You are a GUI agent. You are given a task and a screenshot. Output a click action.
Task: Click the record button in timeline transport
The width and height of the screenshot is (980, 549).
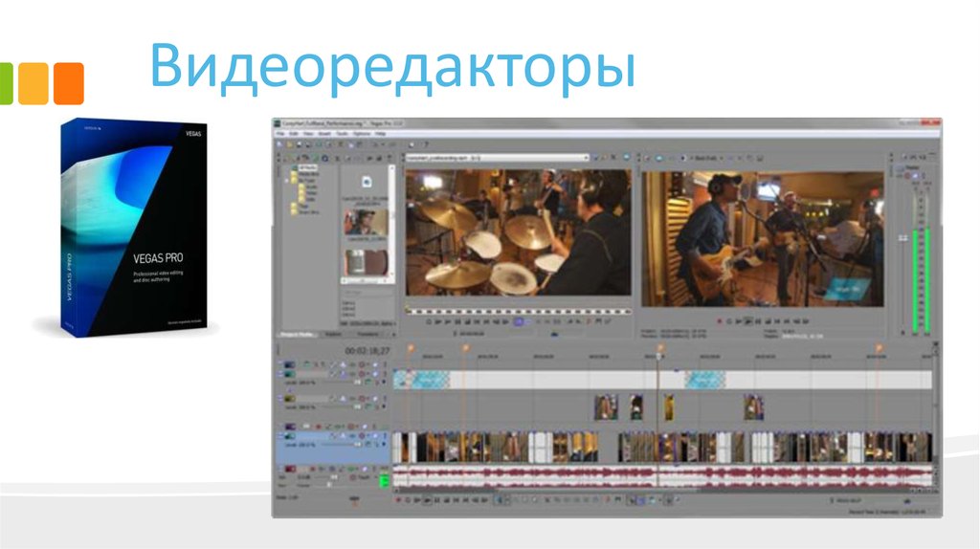point(396,499)
